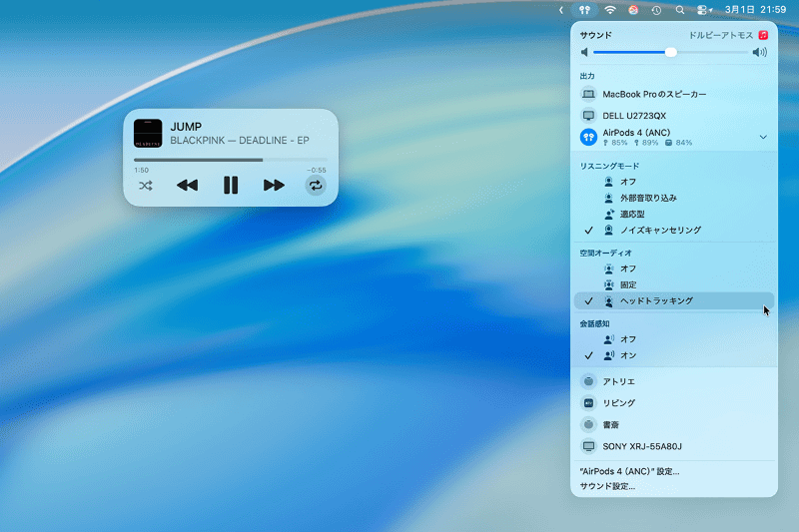799x532 pixels.
Task: Seek within the song progress bar
Action: (231, 160)
